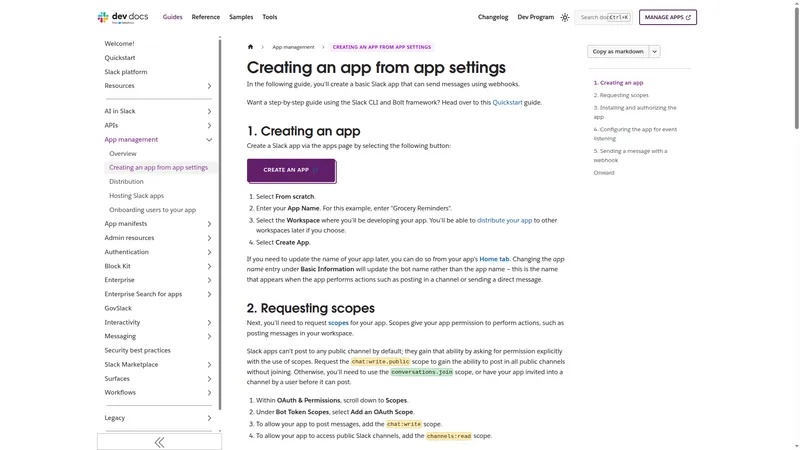Viewport: 800px width, 450px height.
Task: Expand the Workflows section
Action: (209, 392)
